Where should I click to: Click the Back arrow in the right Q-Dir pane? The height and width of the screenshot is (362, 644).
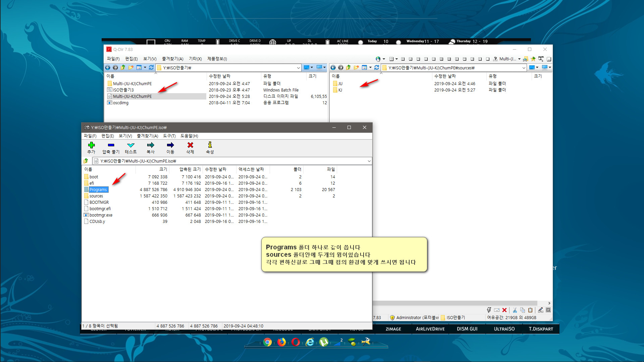(333, 68)
